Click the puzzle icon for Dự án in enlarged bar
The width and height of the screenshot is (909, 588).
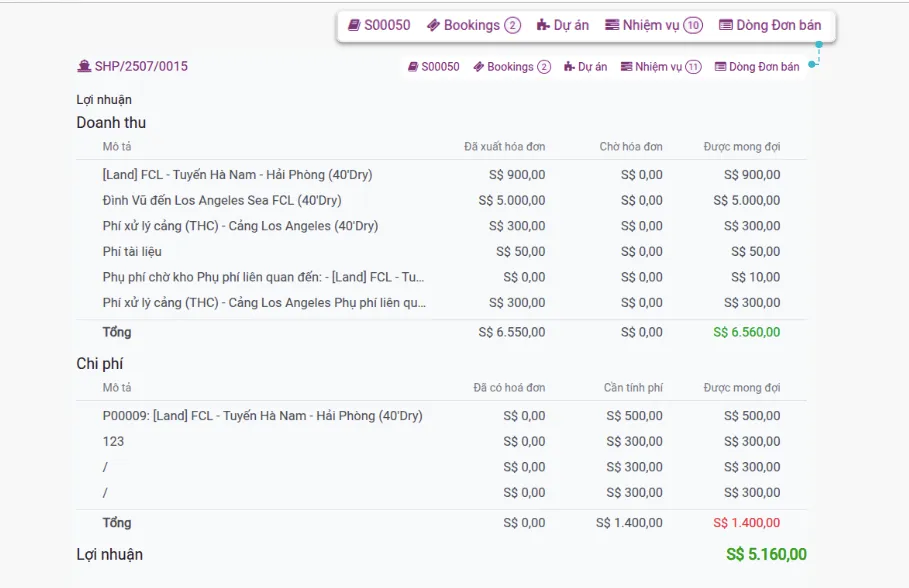pyautogui.click(x=543, y=25)
